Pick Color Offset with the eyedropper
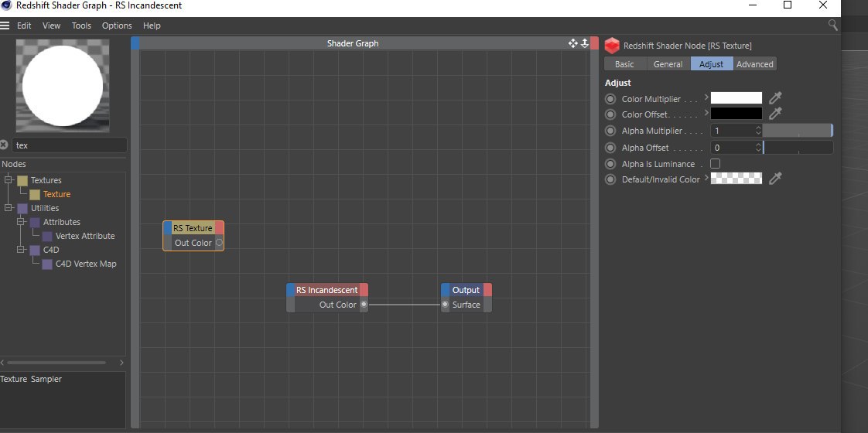The width and height of the screenshot is (868, 433). click(776, 114)
